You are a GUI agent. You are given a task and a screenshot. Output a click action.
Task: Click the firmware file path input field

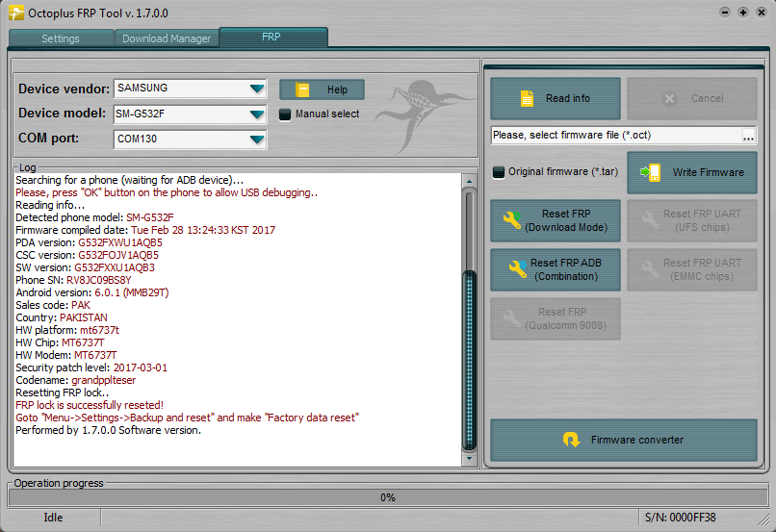pos(616,136)
